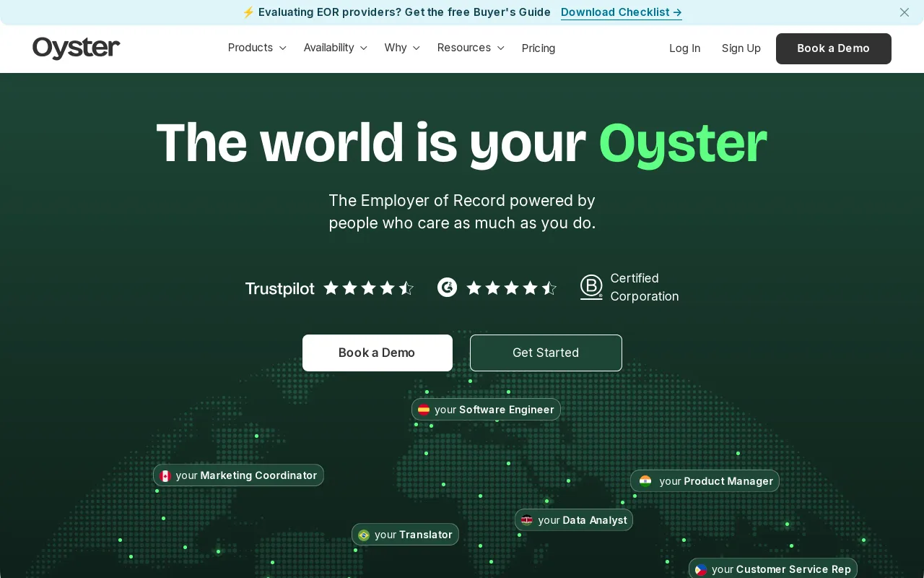924x578 pixels.
Task: Select the Data Analyst tag
Action: tap(574, 520)
